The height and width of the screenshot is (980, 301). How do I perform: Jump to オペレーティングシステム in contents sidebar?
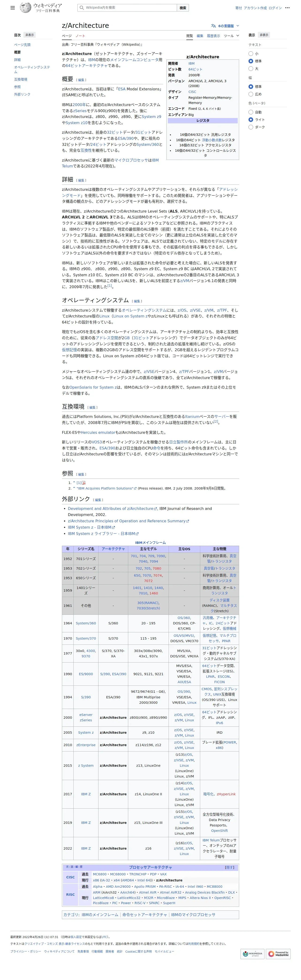pyautogui.click(x=32, y=69)
